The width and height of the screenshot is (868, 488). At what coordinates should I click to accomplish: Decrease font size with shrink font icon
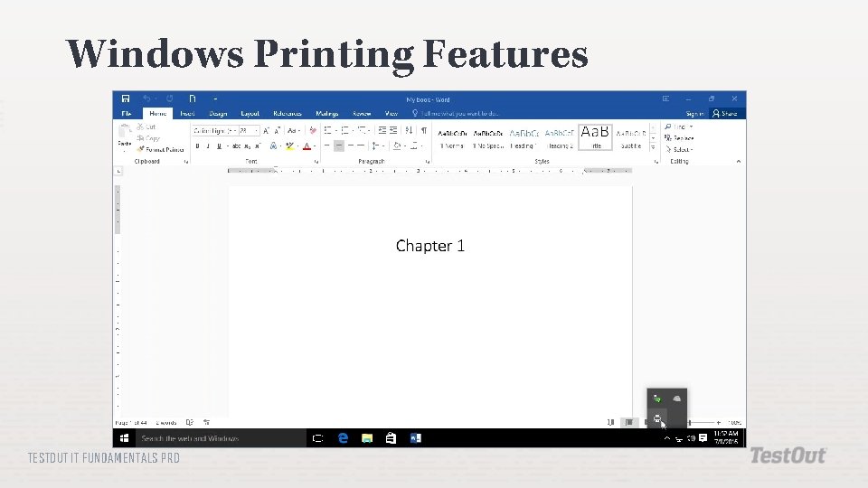[x=278, y=130]
